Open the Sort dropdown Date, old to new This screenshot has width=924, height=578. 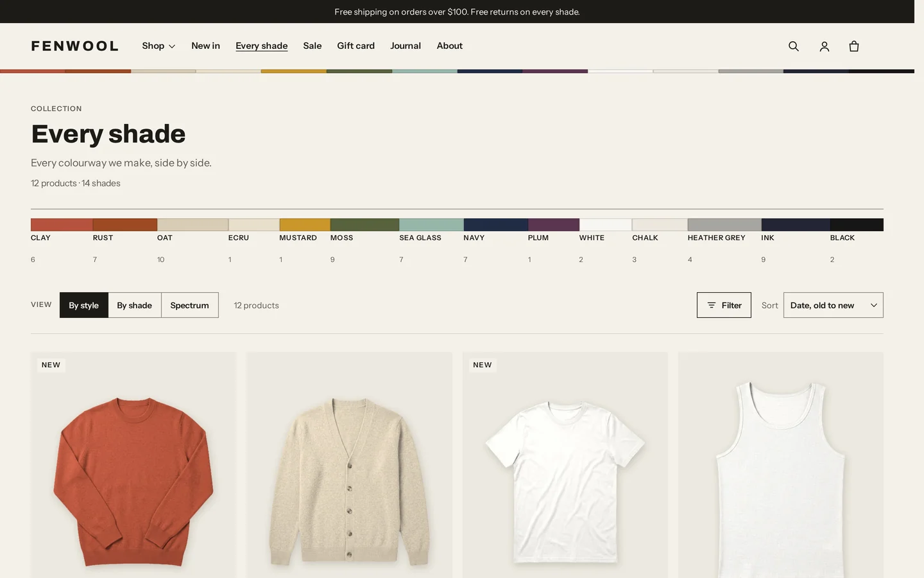pyautogui.click(x=834, y=305)
